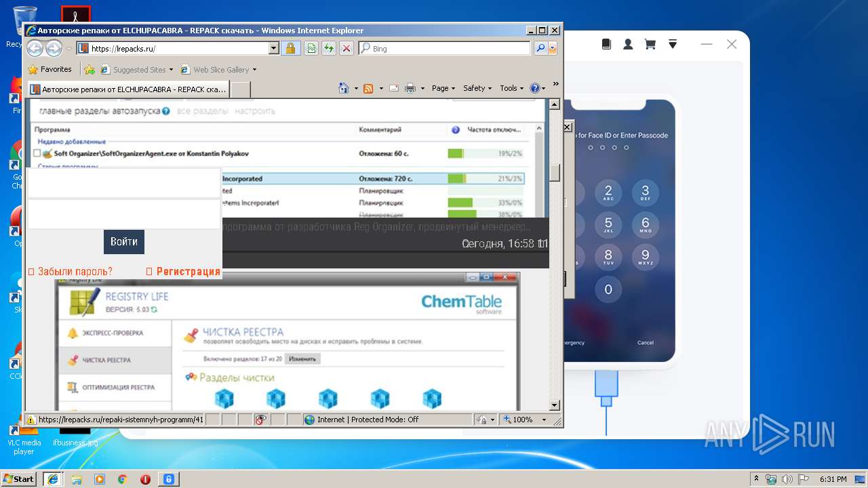Image resolution: width=868 pixels, height=488 pixels.
Task: Click the Start button
Action: point(18,479)
